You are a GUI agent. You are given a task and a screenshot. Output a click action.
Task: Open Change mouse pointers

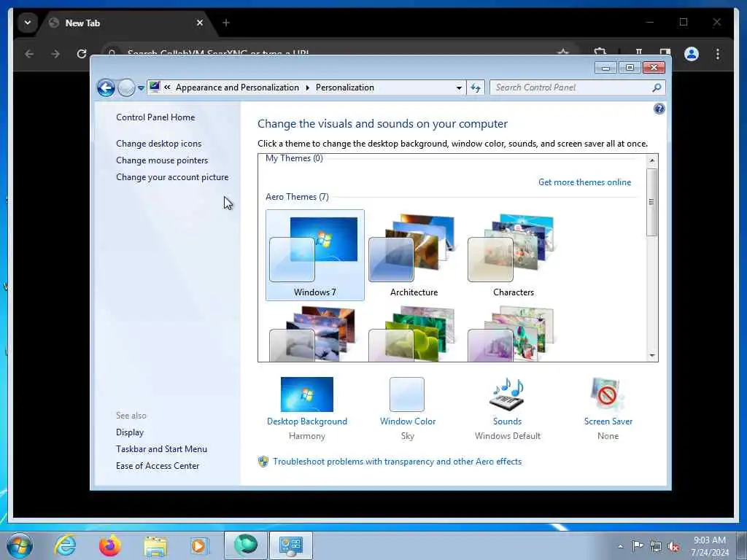[x=162, y=160]
